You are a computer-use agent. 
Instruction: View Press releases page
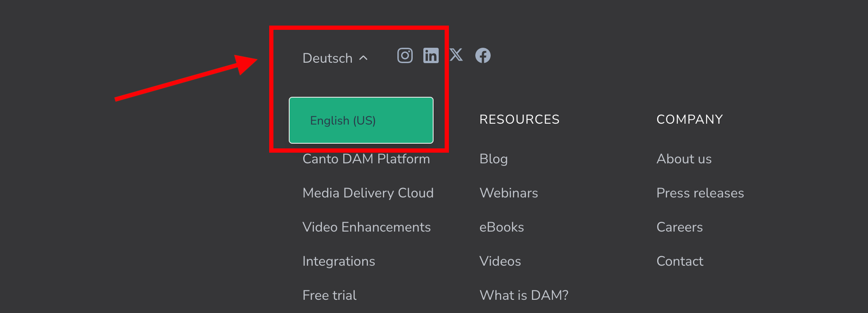(700, 193)
